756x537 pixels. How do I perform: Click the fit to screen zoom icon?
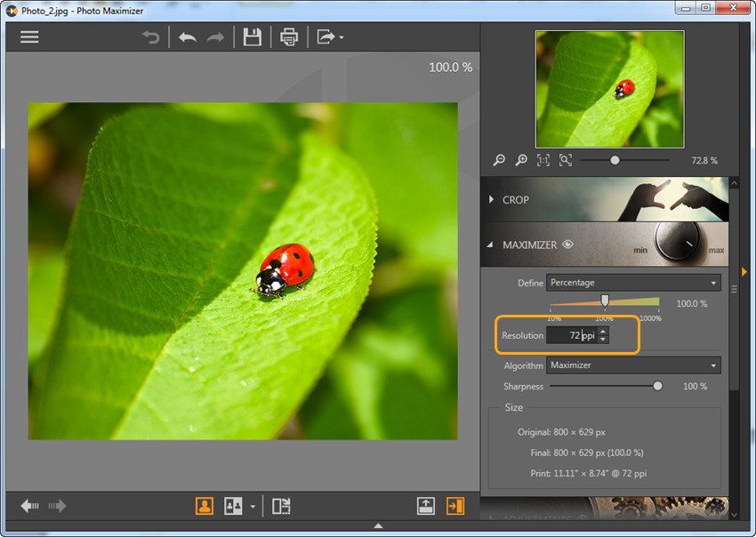tap(566, 160)
